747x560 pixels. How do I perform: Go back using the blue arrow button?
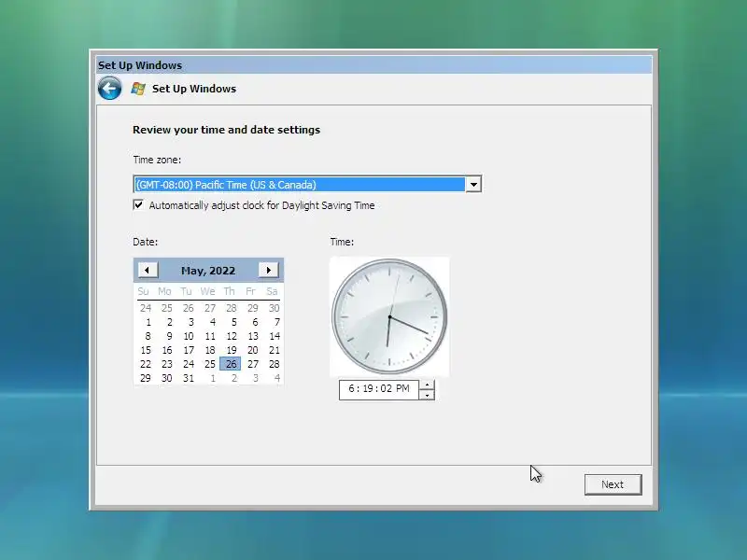click(109, 88)
